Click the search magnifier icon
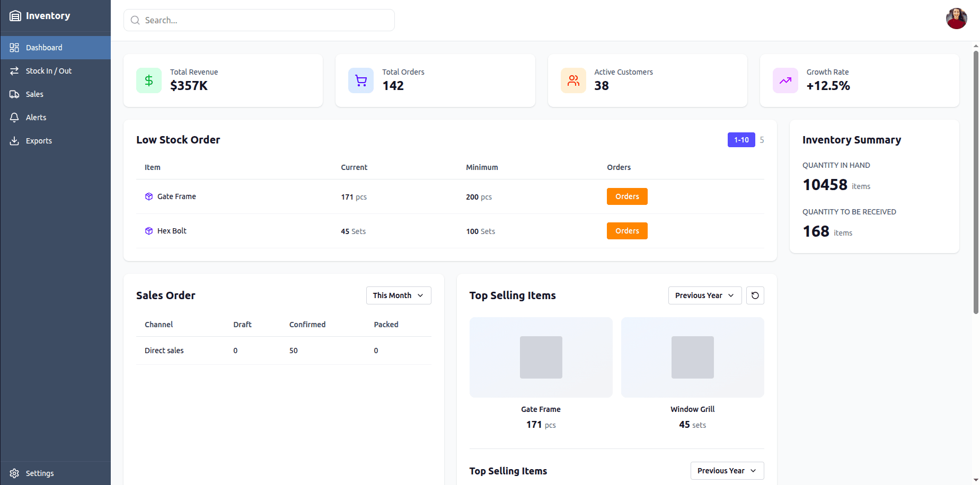980x485 pixels. coord(135,20)
